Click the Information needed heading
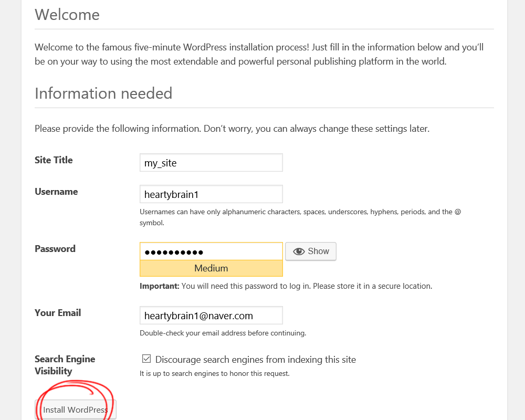Screen dimensions: 525x420 coord(103,93)
